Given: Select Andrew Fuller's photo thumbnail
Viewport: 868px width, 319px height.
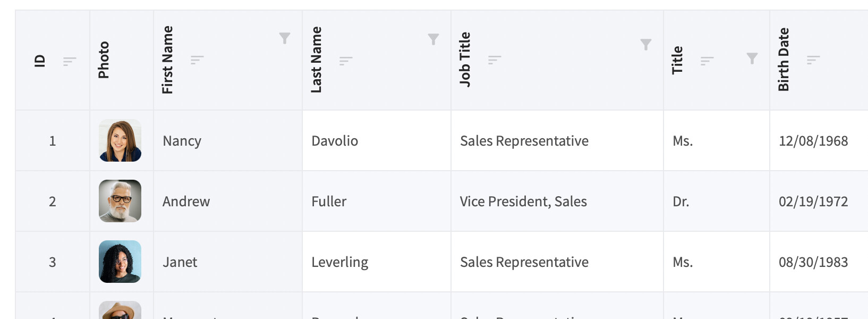Looking at the screenshot, I should click(x=120, y=201).
